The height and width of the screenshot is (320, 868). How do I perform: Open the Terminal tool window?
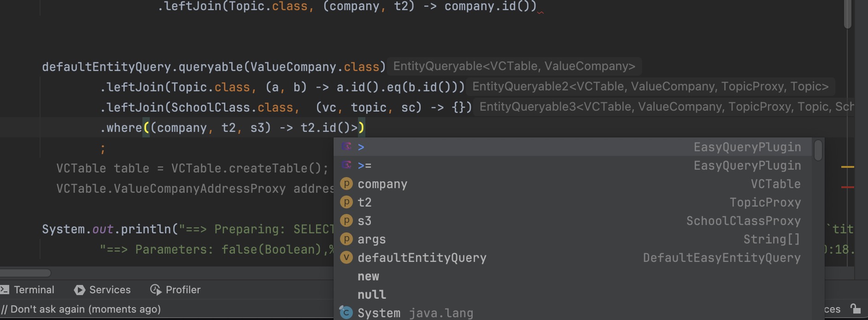click(28, 290)
